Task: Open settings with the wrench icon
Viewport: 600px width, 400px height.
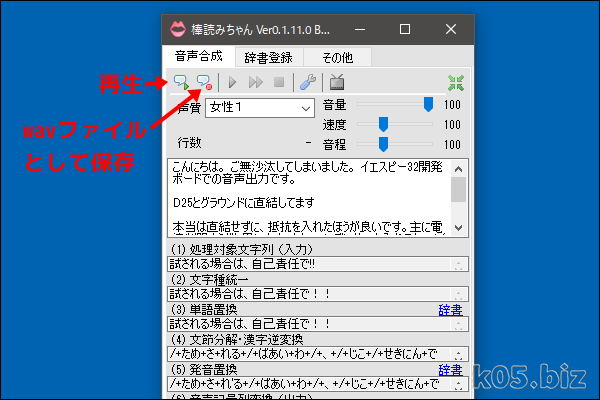Action: click(308, 82)
